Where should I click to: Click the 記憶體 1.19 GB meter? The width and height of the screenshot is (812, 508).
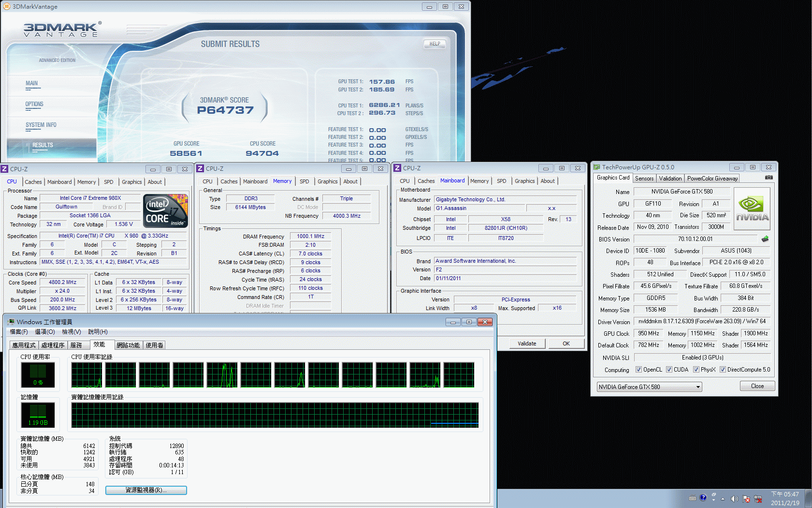(x=38, y=415)
